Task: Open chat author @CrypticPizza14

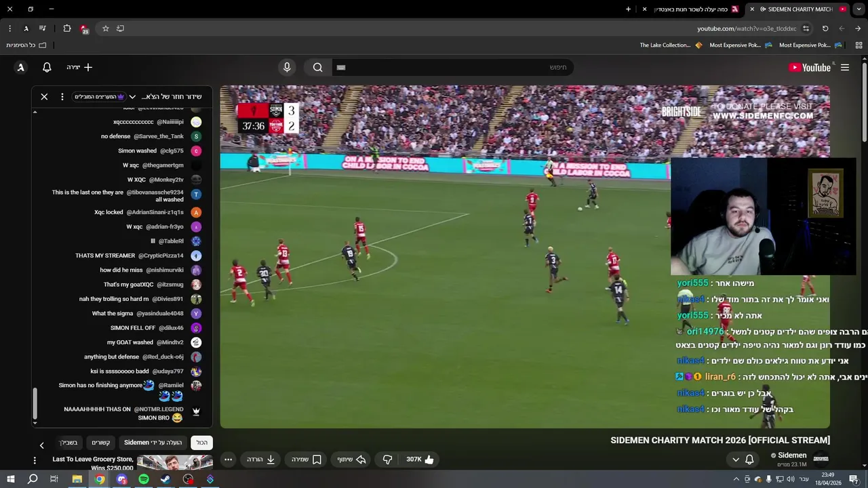Action: pos(161,256)
